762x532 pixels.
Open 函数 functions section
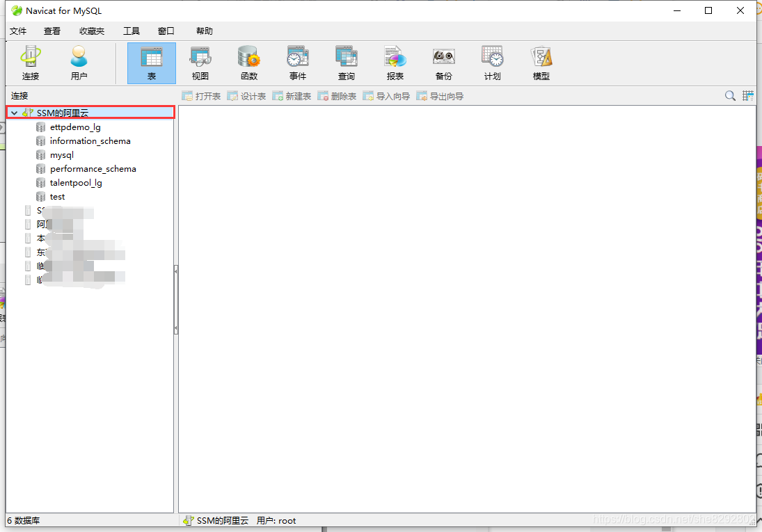tap(249, 63)
